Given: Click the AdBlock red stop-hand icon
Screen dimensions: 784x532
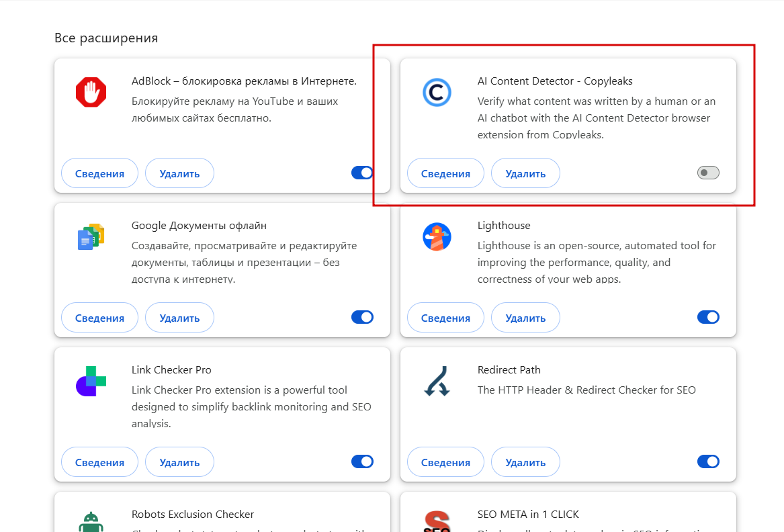Looking at the screenshot, I should 91,92.
